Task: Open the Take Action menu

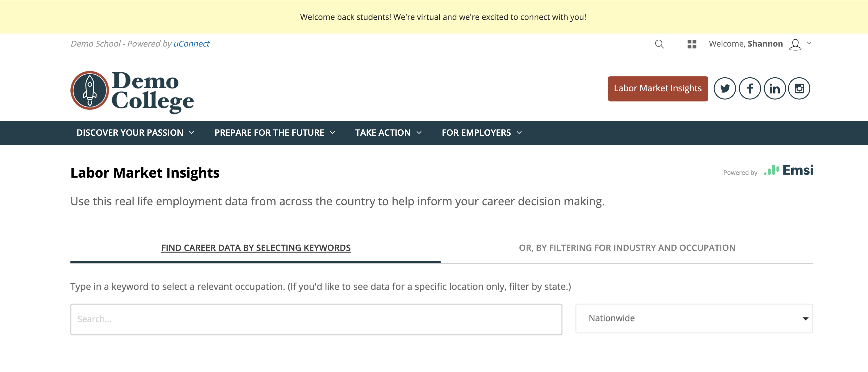Action: point(388,133)
